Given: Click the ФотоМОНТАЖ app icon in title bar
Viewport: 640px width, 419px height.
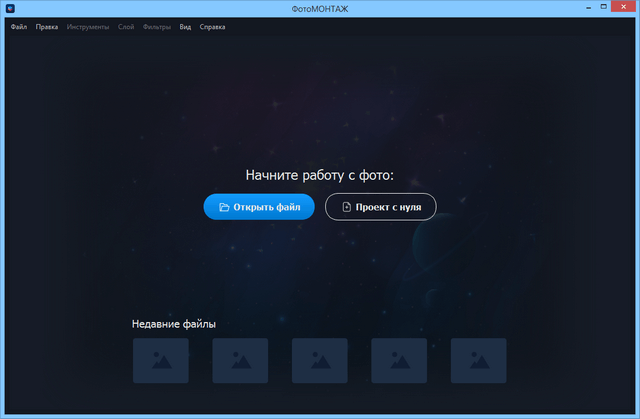Looking at the screenshot, I should [10, 9].
